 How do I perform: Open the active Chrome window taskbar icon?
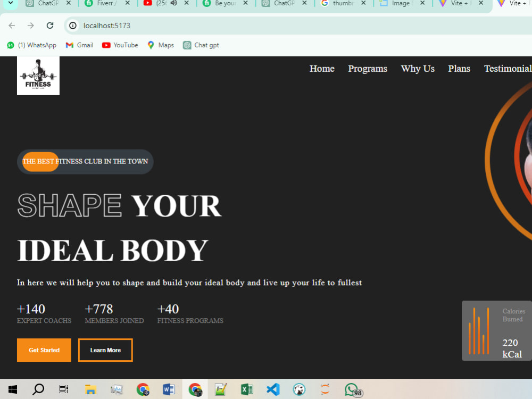[195, 389]
